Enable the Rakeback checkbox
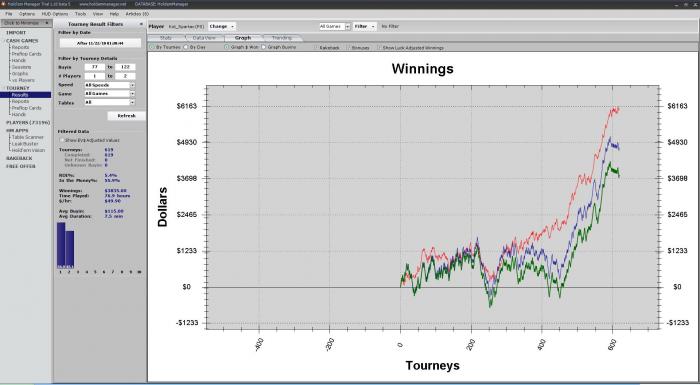 pyautogui.click(x=316, y=47)
